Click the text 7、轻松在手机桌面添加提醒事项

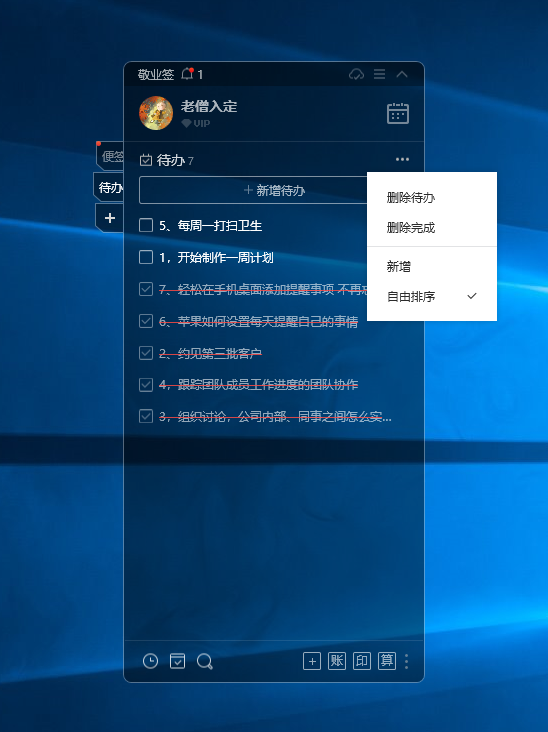(263, 289)
